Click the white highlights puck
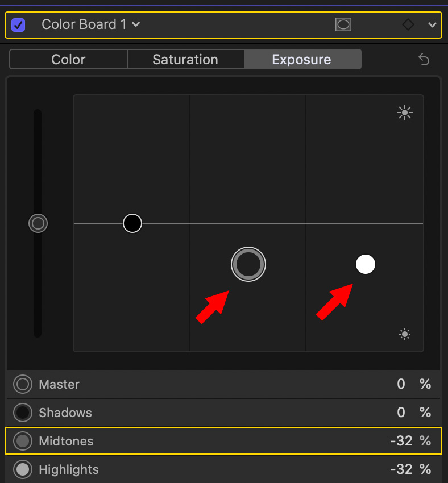 coord(366,264)
